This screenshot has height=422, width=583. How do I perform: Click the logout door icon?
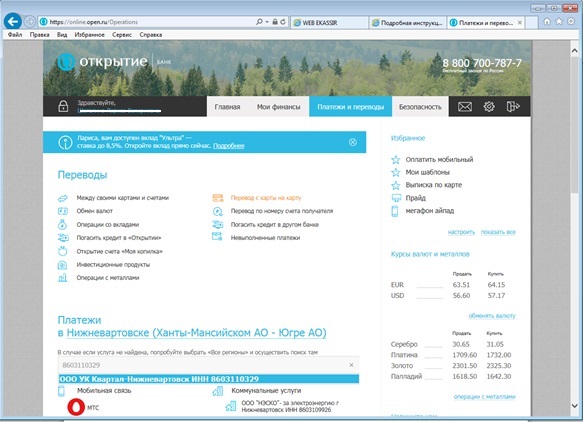pos(513,107)
